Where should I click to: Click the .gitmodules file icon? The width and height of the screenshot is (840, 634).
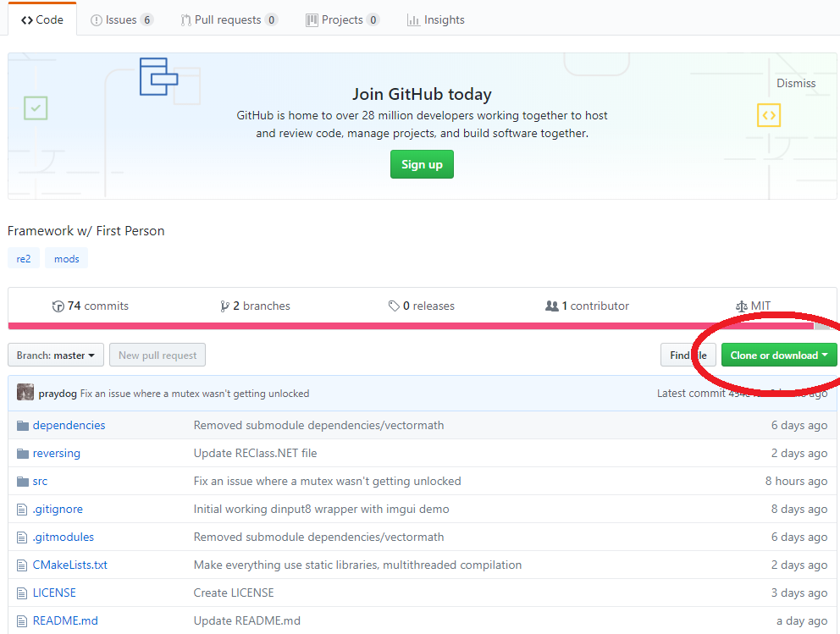pos(22,537)
